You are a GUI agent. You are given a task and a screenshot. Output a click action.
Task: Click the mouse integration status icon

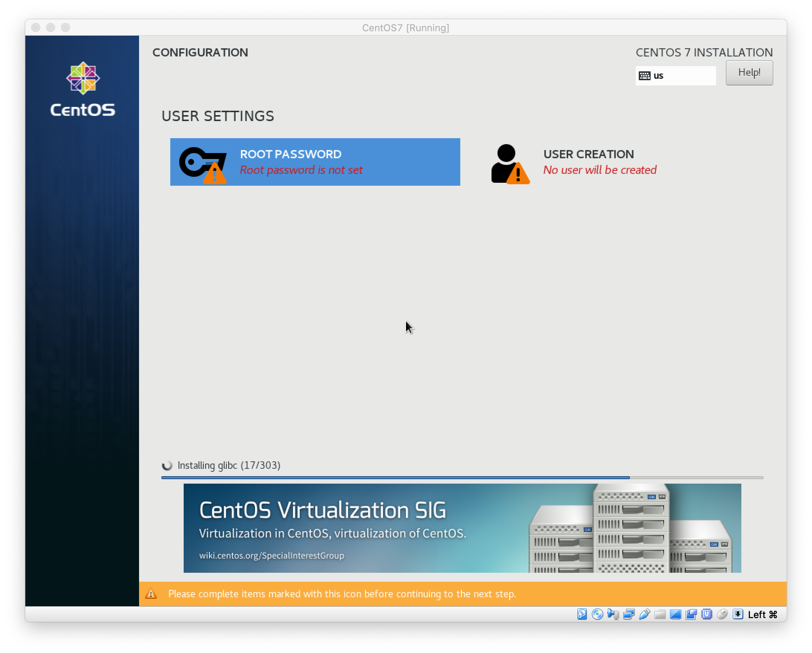[x=722, y=614]
